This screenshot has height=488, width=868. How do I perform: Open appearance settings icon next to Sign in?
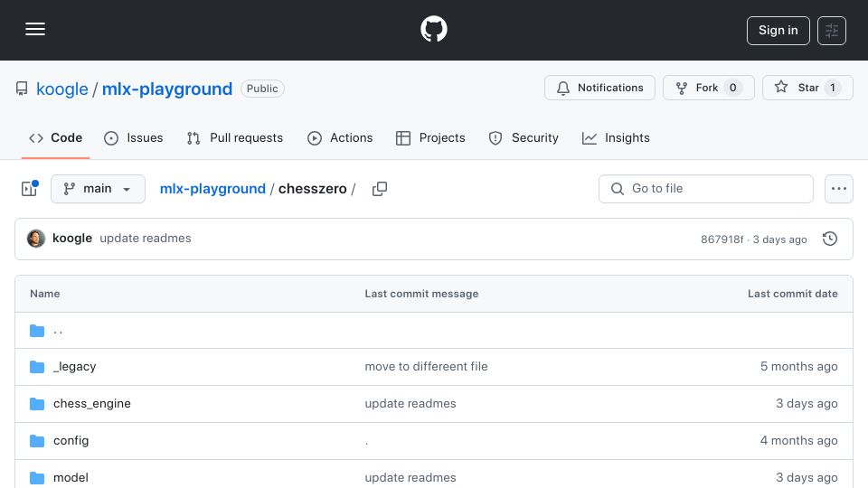tap(832, 31)
